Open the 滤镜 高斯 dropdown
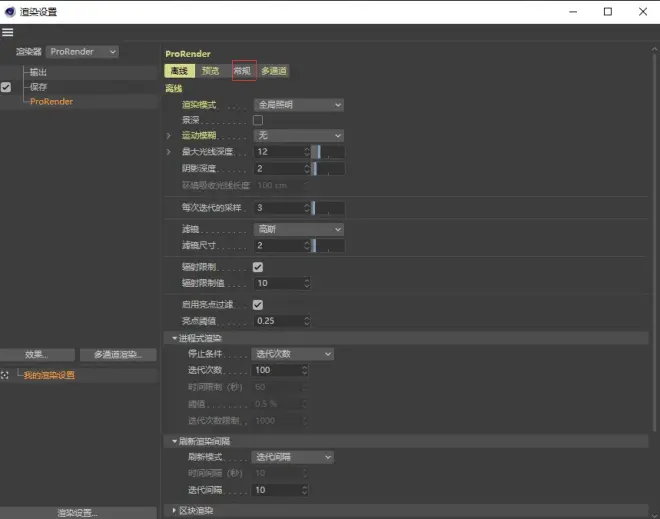 click(298, 229)
